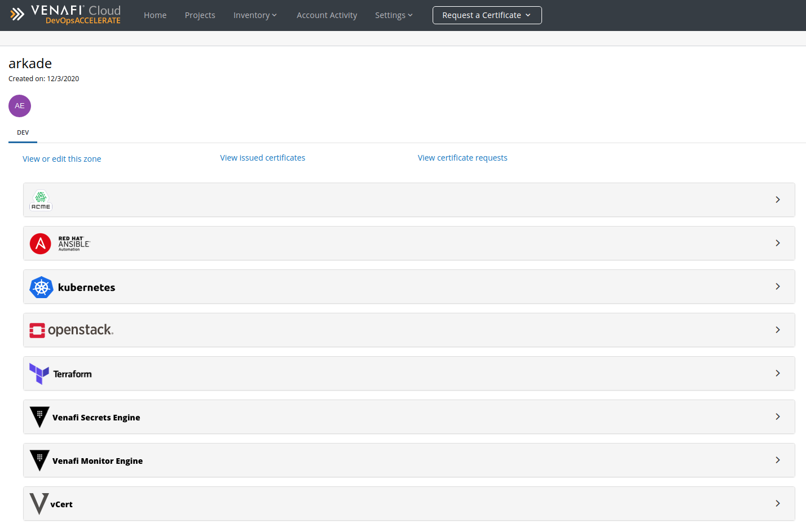This screenshot has height=532, width=806.
Task: Click the kubernetes label text
Action: tap(87, 287)
